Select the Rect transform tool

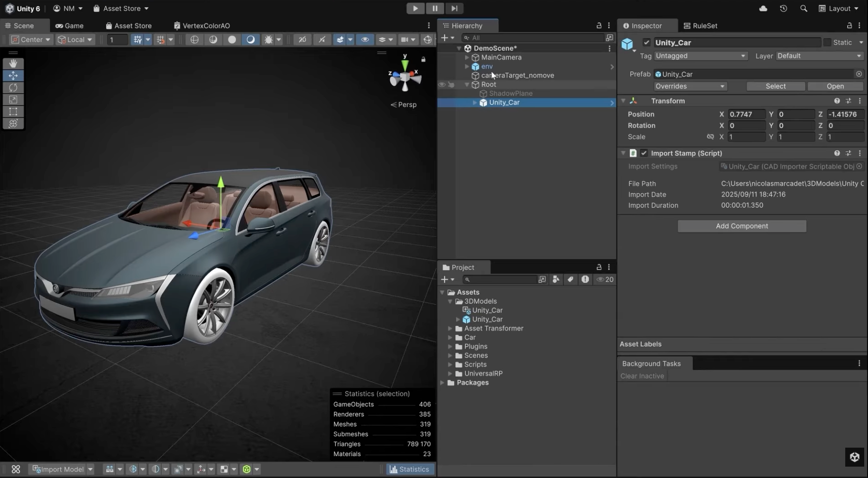click(13, 111)
